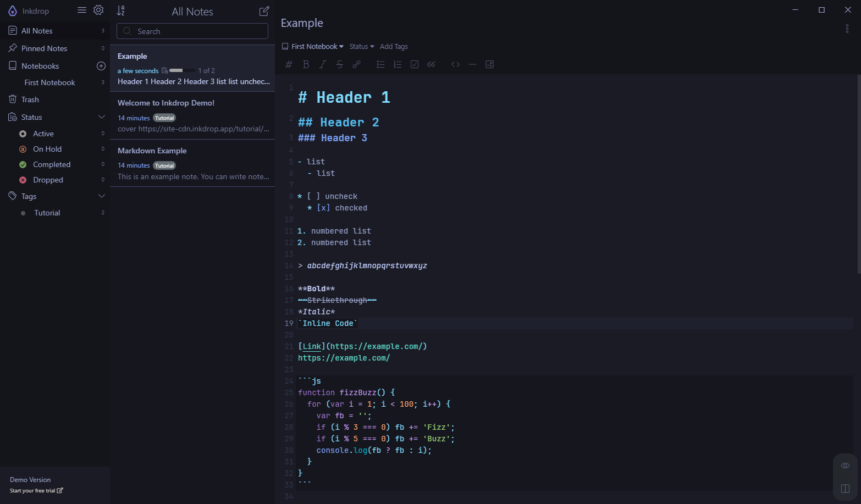
Task: Apply strikethrough formatting toolbar icon
Action: coord(339,64)
